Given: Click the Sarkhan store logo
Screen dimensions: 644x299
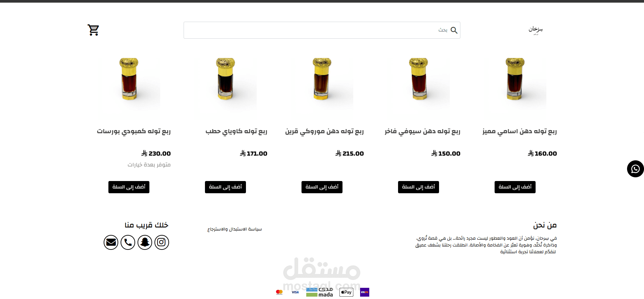Looking at the screenshot, I should (x=536, y=30).
